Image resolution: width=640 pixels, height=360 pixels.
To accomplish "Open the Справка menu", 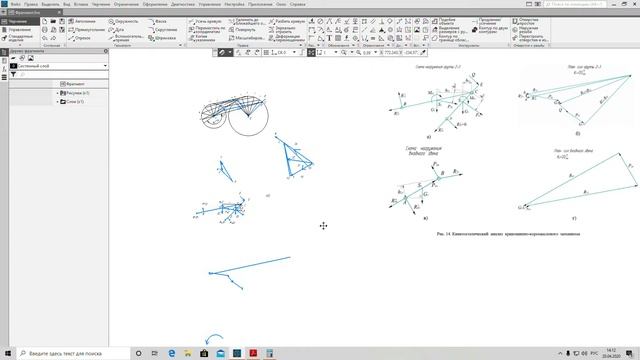I will click(298, 4).
